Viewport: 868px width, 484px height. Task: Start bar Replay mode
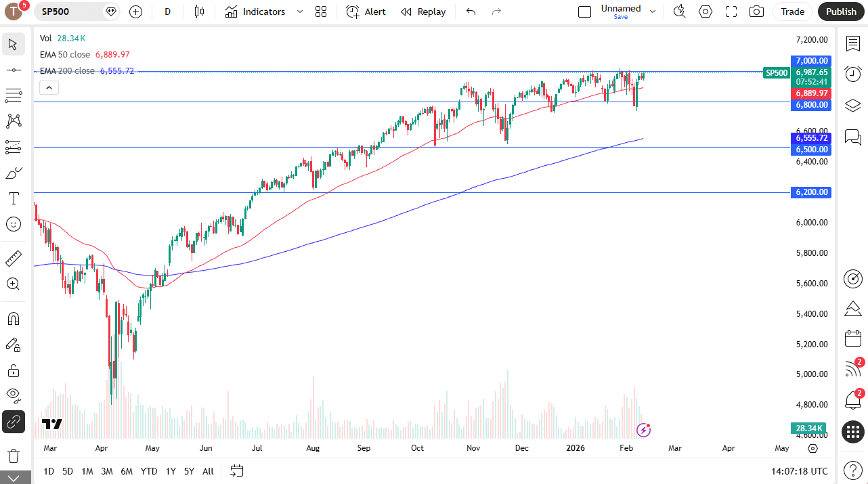[423, 12]
